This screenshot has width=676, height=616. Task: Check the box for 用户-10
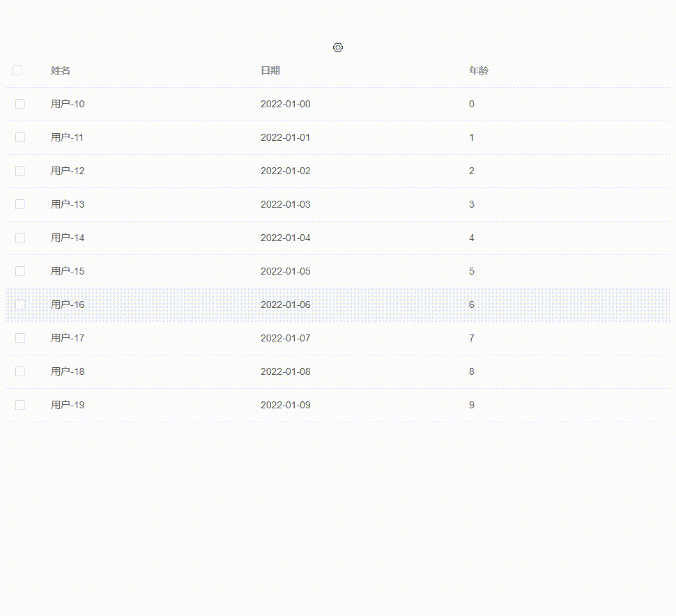pyautogui.click(x=20, y=104)
